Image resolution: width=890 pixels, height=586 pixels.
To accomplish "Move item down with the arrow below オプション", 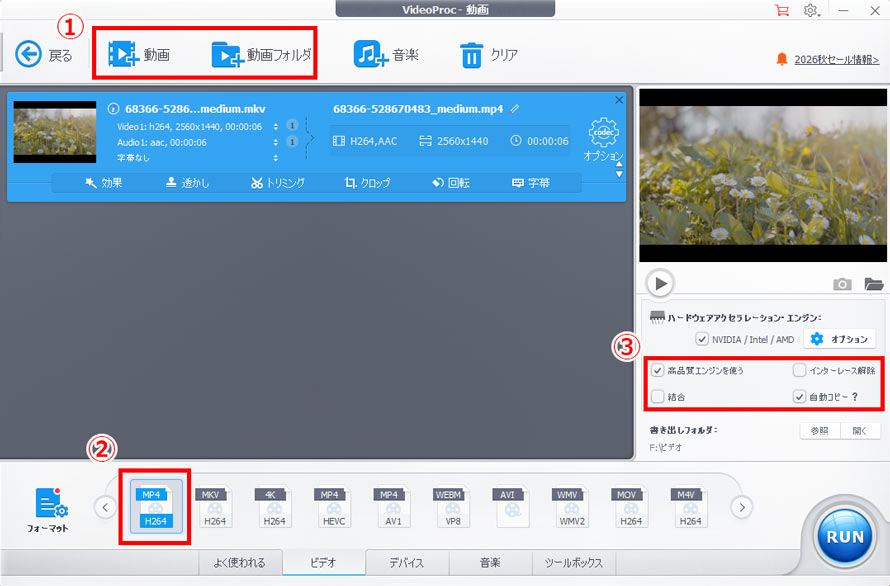I will (619, 174).
